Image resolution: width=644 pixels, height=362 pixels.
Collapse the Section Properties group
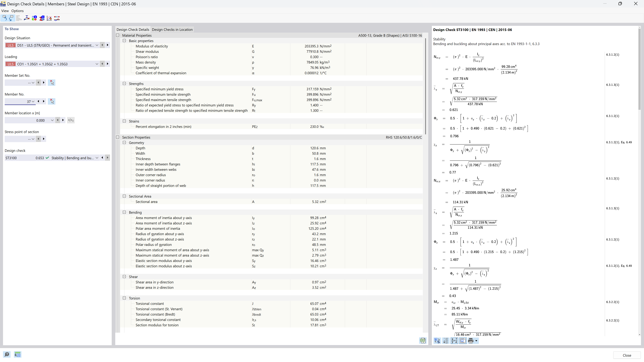click(118, 137)
